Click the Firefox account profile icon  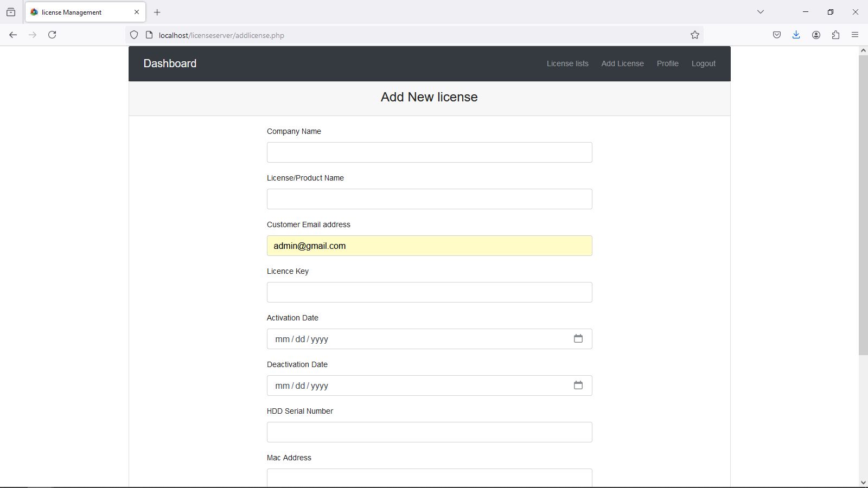coord(816,35)
